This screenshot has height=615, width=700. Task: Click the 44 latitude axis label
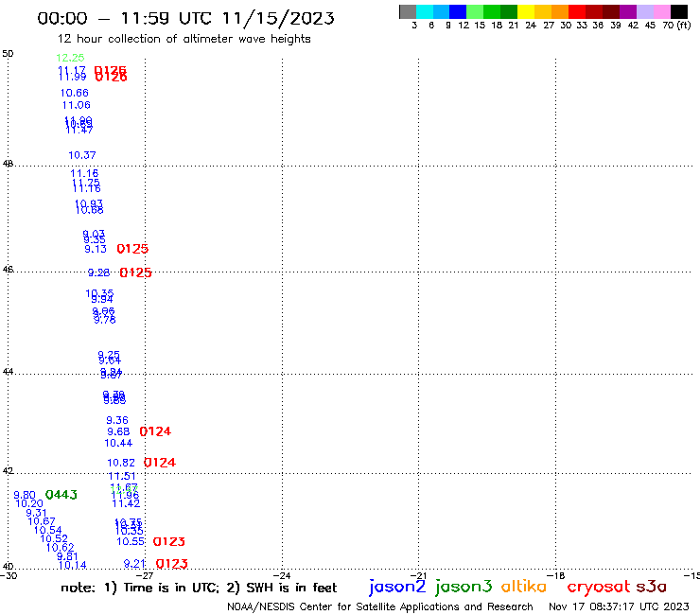point(8,371)
